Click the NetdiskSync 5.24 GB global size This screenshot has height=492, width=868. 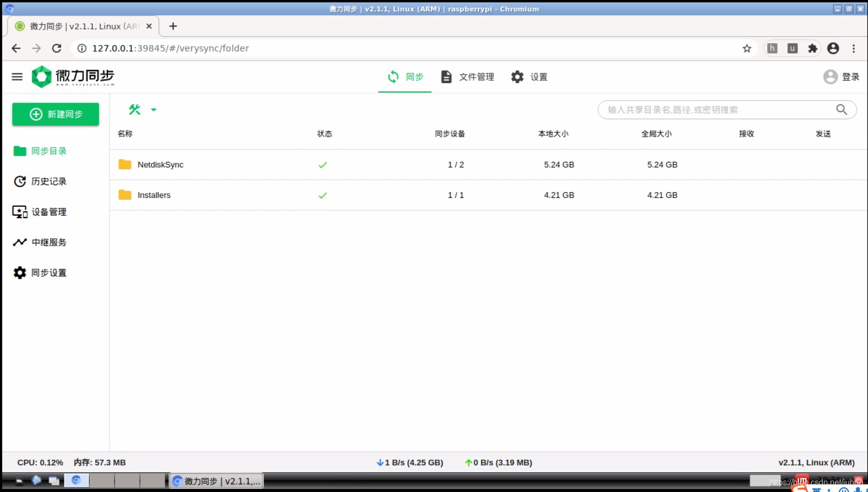click(x=662, y=165)
